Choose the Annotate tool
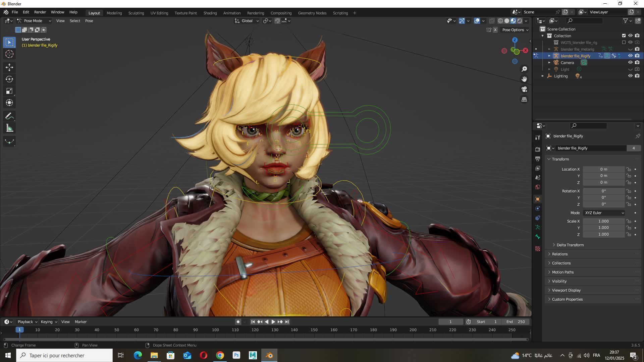The height and width of the screenshot is (362, 644). (9, 116)
